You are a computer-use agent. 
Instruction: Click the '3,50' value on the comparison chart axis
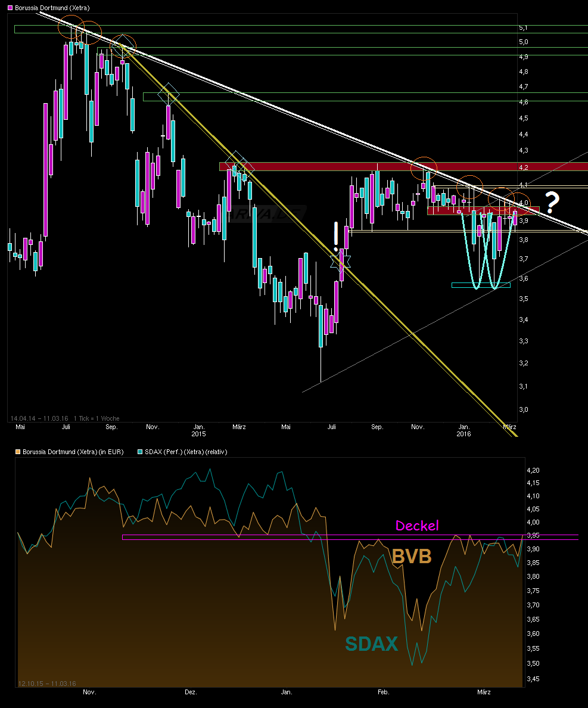pos(533,663)
